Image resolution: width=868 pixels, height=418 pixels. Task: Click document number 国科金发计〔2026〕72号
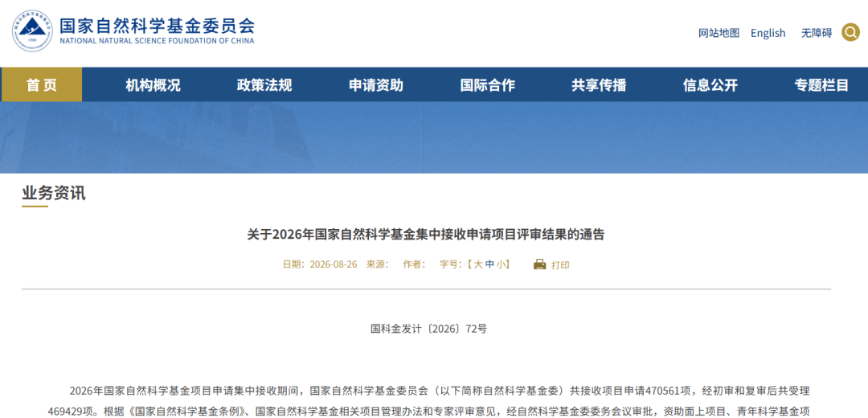pyautogui.click(x=429, y=328)
